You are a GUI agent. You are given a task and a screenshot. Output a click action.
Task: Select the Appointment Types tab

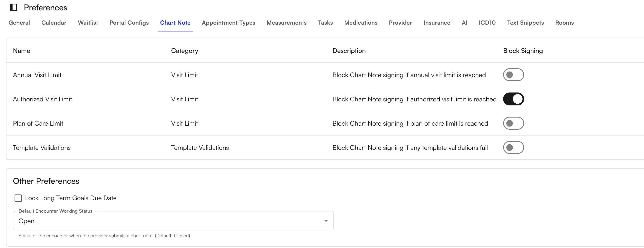[x=228, y=23]
